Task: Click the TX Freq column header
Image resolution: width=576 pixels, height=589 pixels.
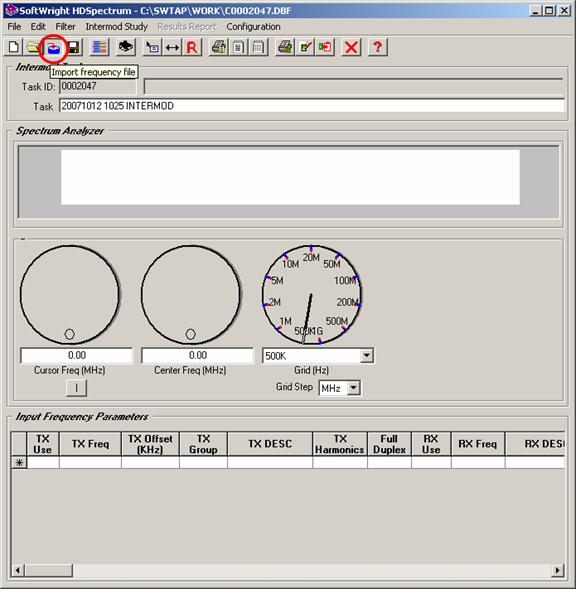Action: point(90,444)
